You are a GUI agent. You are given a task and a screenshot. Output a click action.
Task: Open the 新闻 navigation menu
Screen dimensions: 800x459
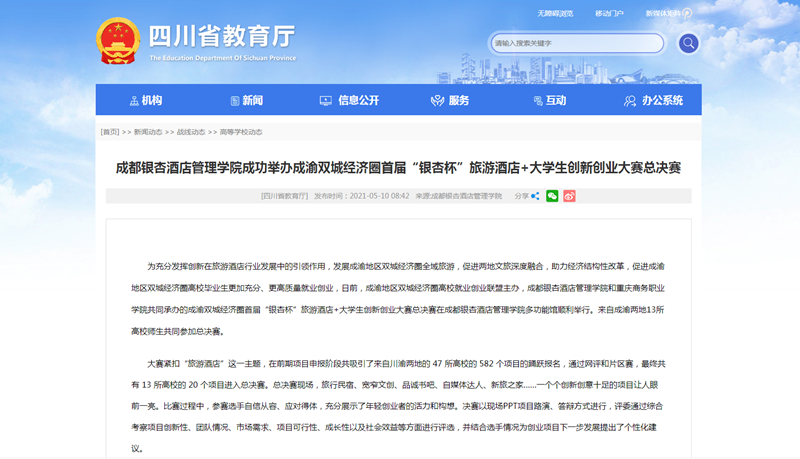click(x=245, y=100)
